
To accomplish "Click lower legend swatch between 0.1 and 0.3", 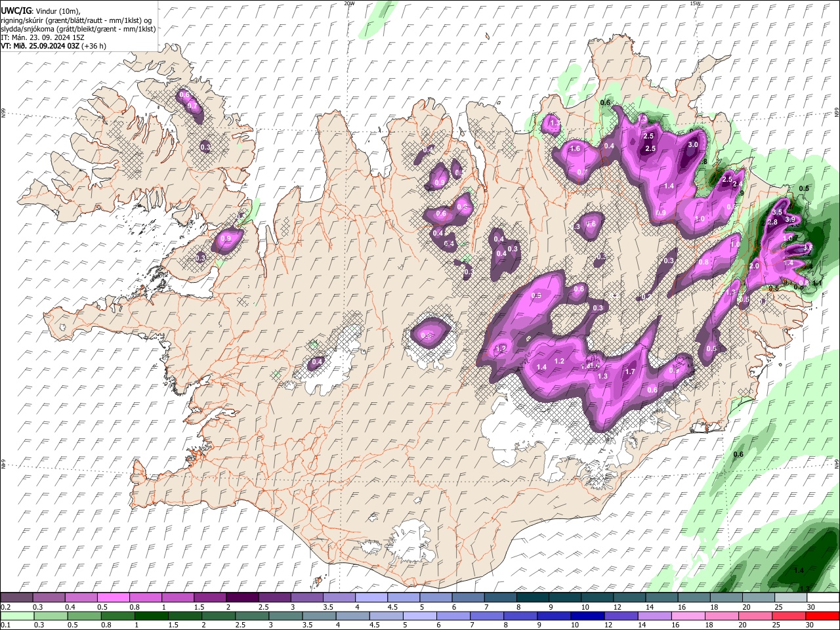I will (x=17, y=616).
